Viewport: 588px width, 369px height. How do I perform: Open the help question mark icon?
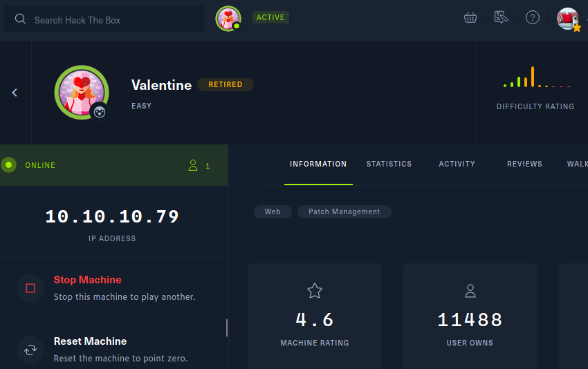(533, 17)
